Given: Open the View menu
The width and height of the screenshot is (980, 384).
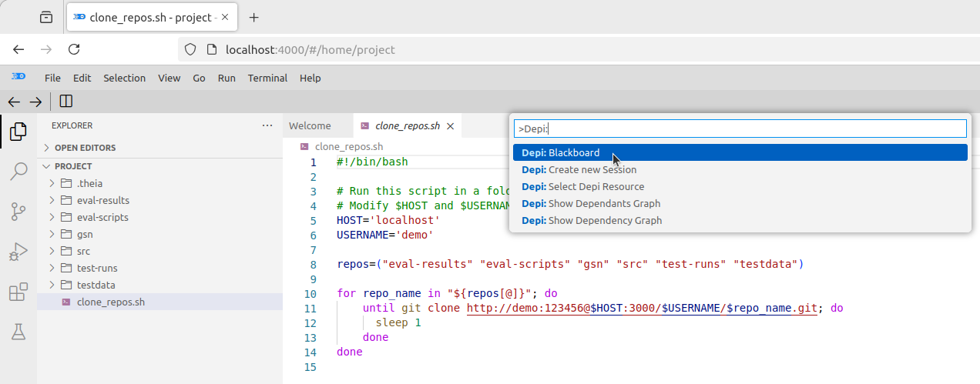Looking at the screenshot, I should [169, 78].
